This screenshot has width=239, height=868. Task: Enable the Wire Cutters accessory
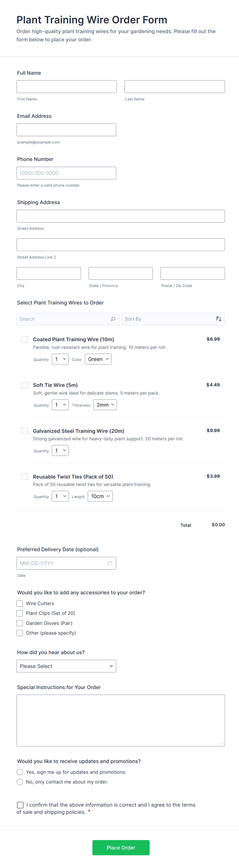(x=20, y=603)
